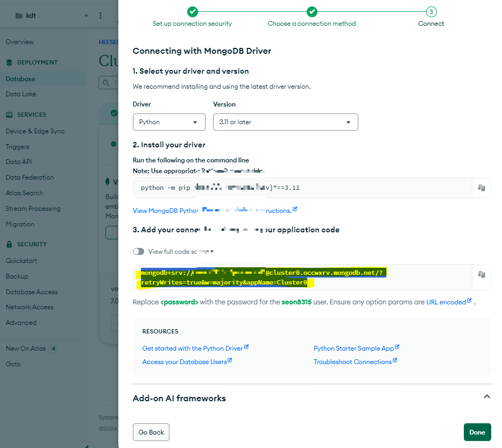The height and width of the screenshot is (448, 502).
Task: Click the completed security step checkmark
Action: pos(193,12)
